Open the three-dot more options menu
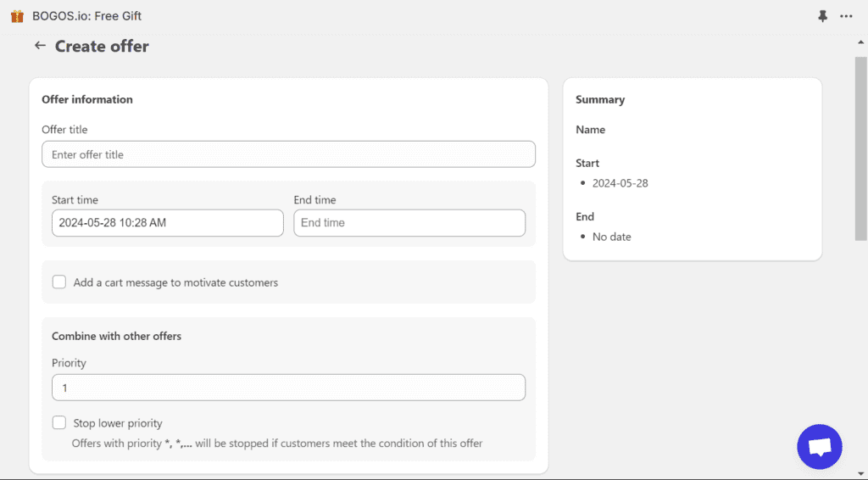Image resolution: width=868 pixels, height=480 pixels. click(846, 16)
